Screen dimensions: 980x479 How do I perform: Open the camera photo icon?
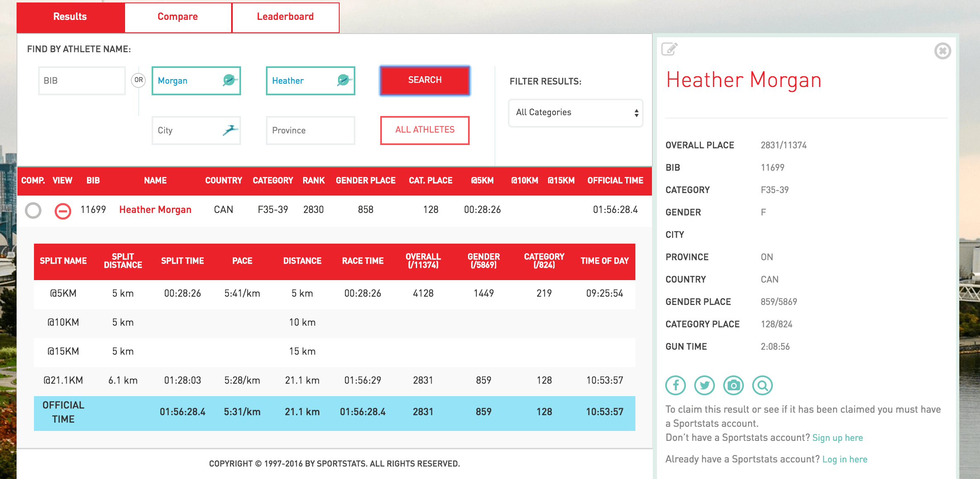tap(734, 385)
